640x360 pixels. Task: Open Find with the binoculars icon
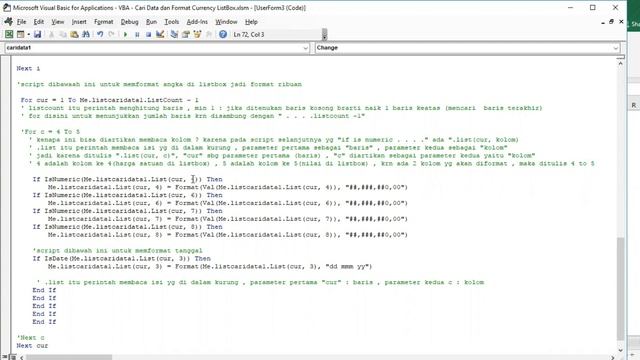click(85, 34)
